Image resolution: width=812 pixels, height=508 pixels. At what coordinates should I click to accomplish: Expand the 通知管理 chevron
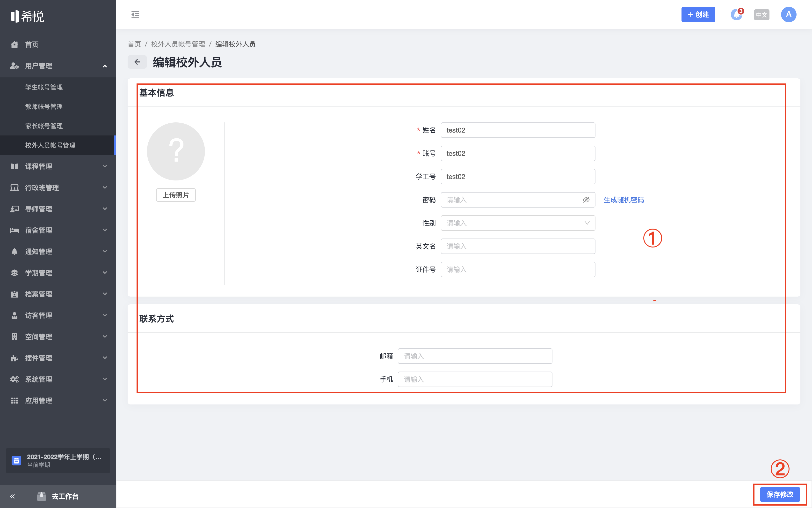tap(105, 251)
